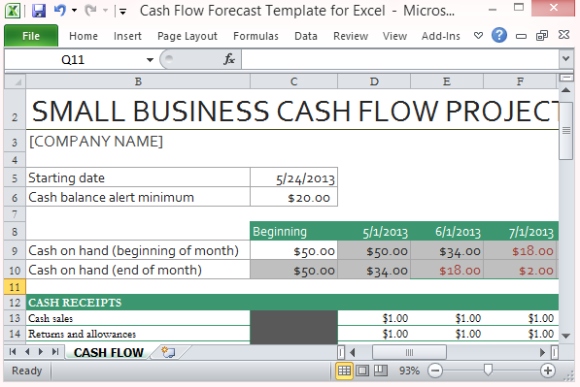Show the next sheet tab arrow
The height and width of the screenshot is (387, 580).
(41, 351)
